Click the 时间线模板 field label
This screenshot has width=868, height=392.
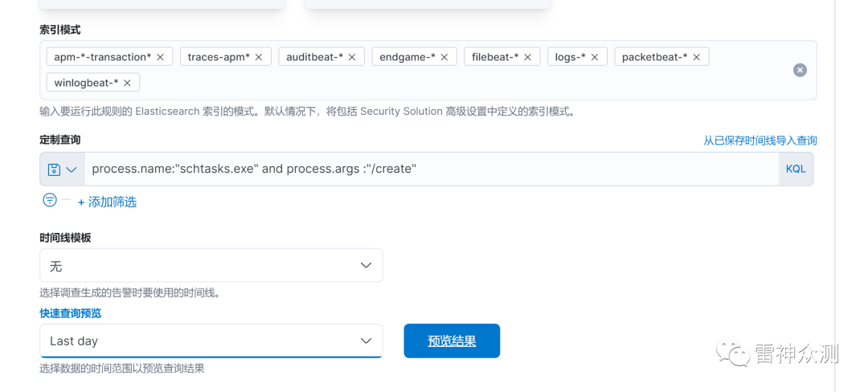coord(65,238)
